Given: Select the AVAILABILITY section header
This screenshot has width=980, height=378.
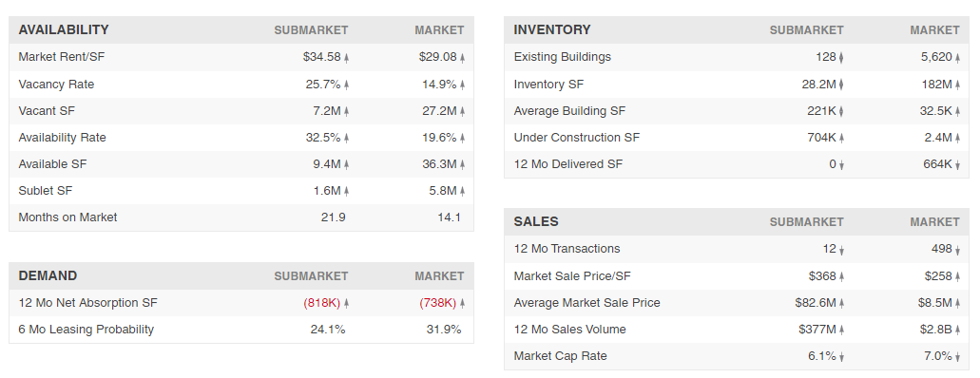Looking at the screenshot, I should click(64, 29).
